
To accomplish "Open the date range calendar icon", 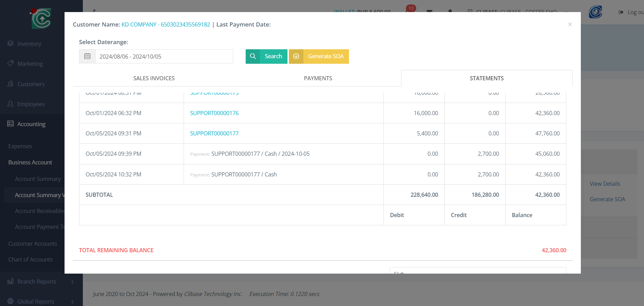I will click(x=87, y=57).
